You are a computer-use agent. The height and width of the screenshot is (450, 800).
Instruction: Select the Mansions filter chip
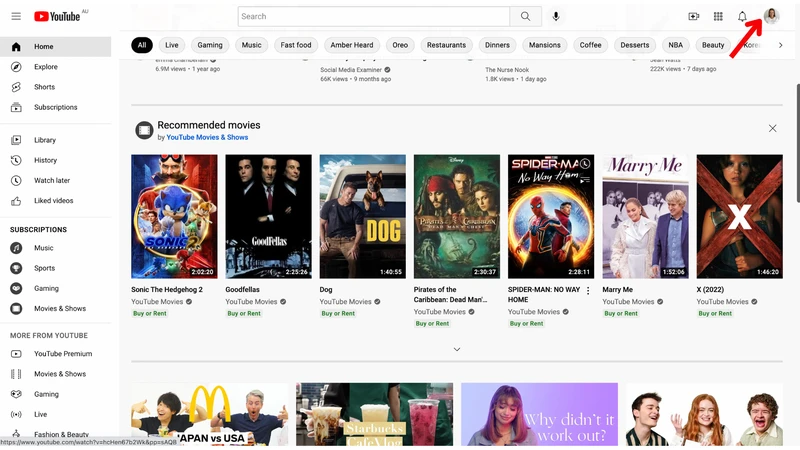[x=544, y=45]
